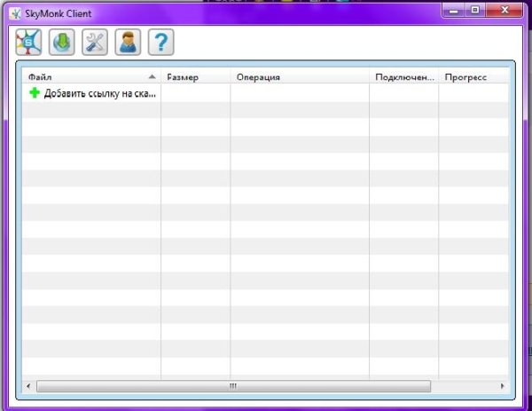532x411 pixels.
Task: Close the SkyMonk Client window
Action: click(x=505, y=10)
